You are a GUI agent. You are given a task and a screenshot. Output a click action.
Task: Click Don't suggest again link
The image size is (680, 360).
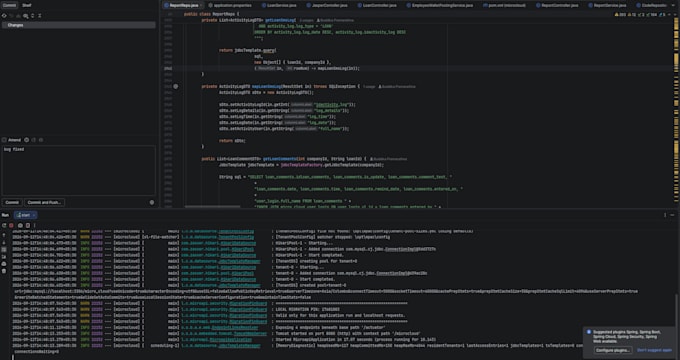point(654,350)
